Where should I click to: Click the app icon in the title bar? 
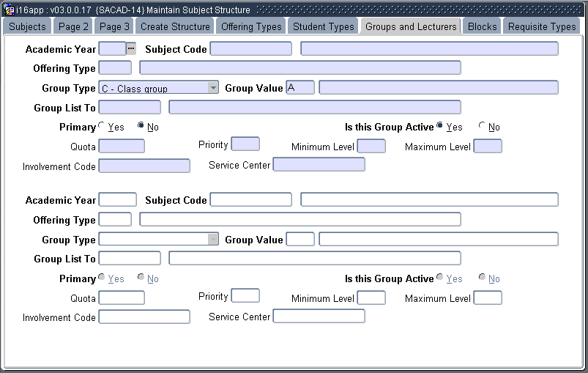8,10
